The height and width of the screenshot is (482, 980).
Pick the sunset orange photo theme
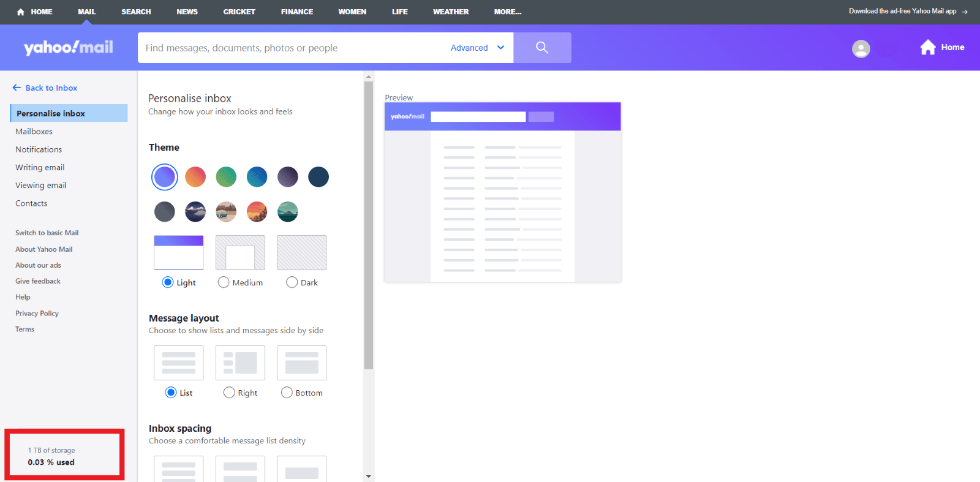click(257, 212)
